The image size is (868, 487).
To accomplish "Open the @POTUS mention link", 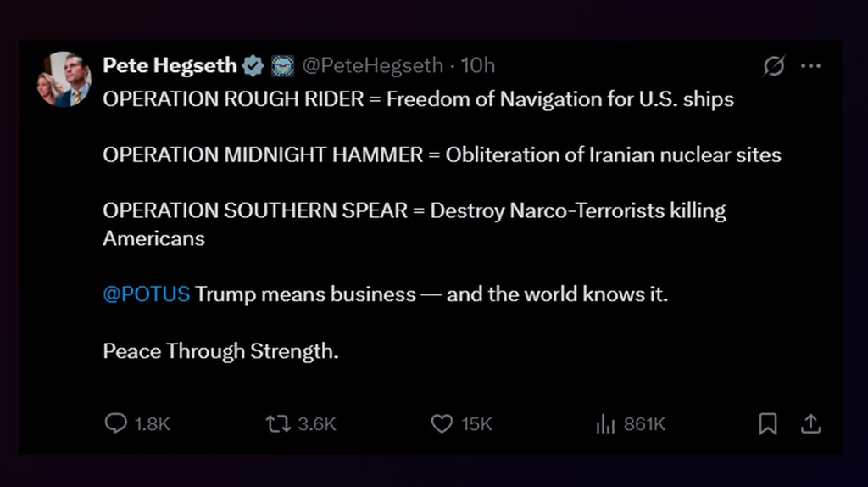I will pos(146,295).
